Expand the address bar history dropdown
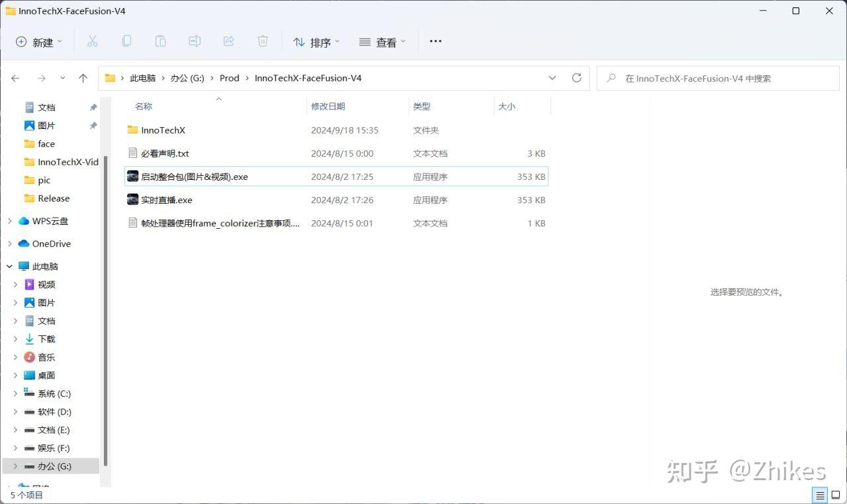The width and height of the screenshot is (847, 504). click(553, 78)
